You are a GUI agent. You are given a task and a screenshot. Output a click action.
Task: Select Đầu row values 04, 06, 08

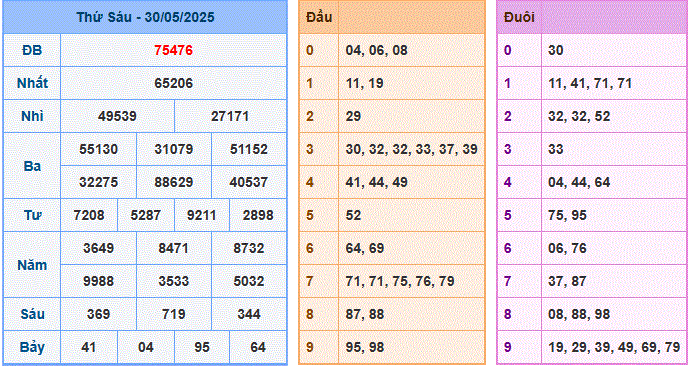[376, 50]
